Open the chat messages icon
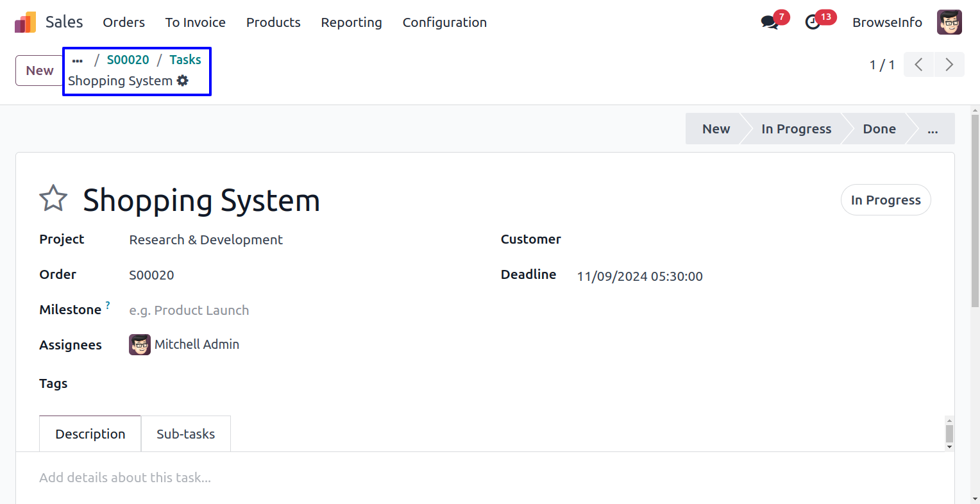This screenshot has width=980, height=504. pos(769,22)
